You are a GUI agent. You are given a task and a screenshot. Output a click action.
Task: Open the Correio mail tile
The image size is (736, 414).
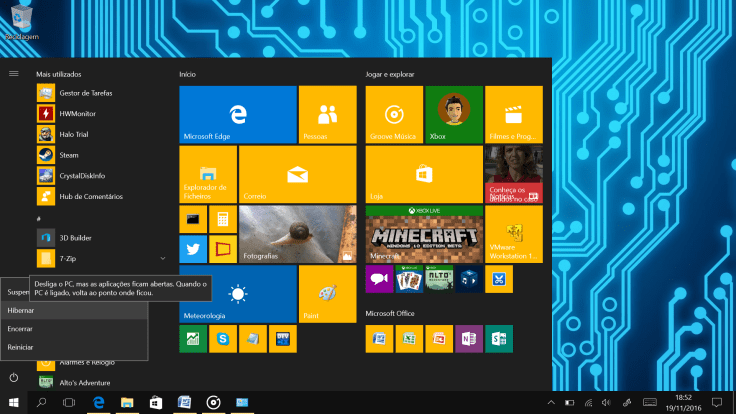tap(297, 174)
